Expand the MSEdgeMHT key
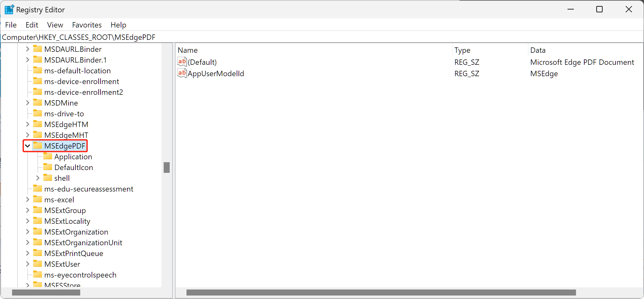The height and width of the screenshot is (299, 644). 27,135
